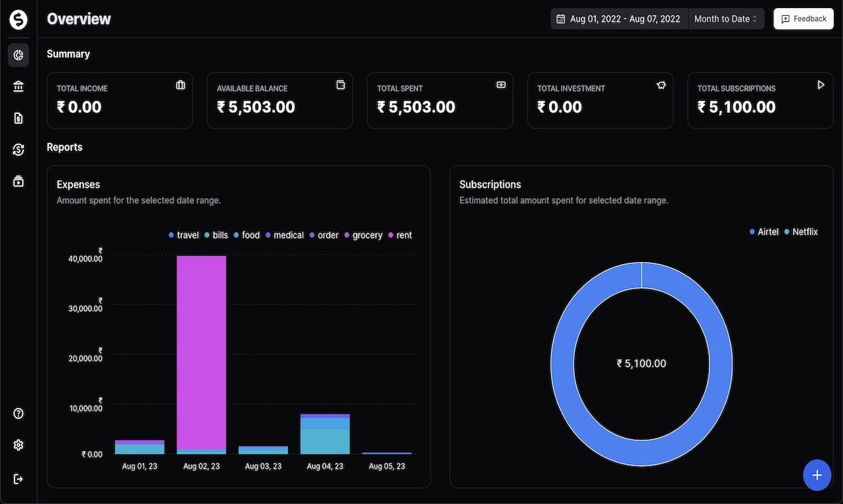Click the Aug 01, 23 expenses bar
Image resolution: width=843 pixels, height=504 pixels.
(x=139, y=447)
